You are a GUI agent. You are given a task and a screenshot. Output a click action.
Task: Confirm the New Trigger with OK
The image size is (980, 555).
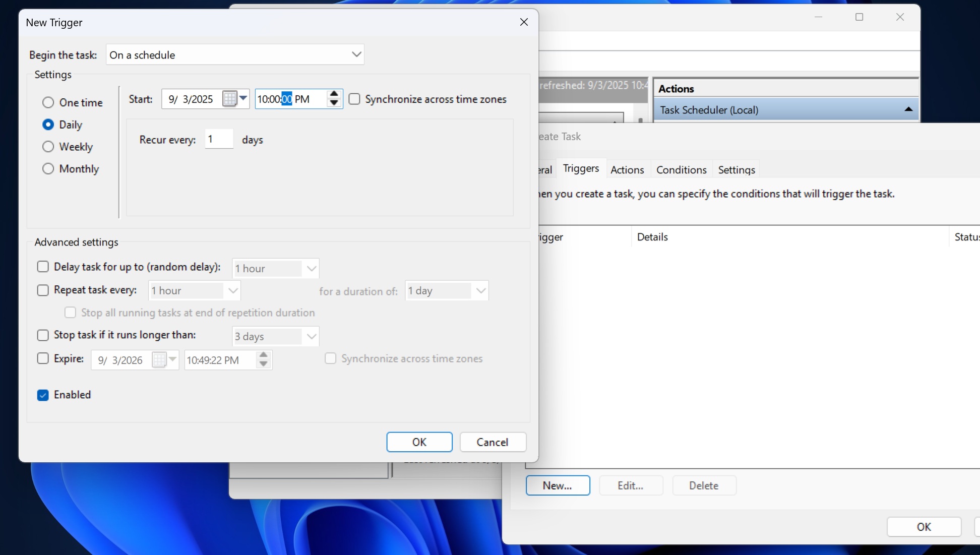tap(419, 442)
